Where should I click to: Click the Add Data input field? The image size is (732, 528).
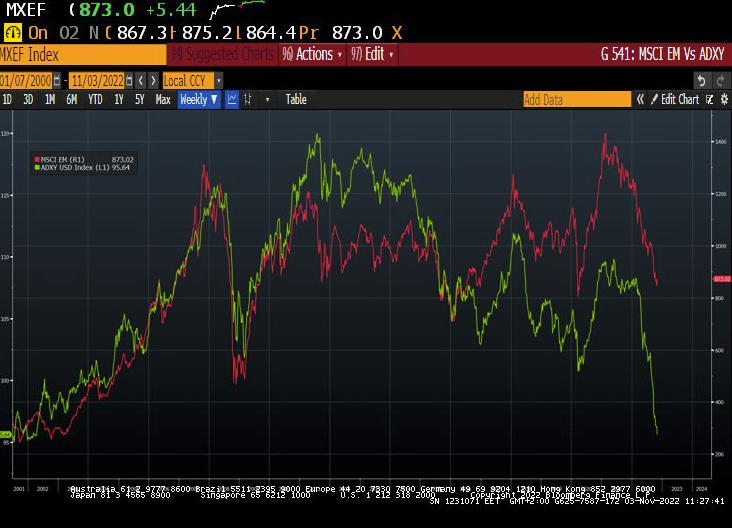tap(577, 99)
